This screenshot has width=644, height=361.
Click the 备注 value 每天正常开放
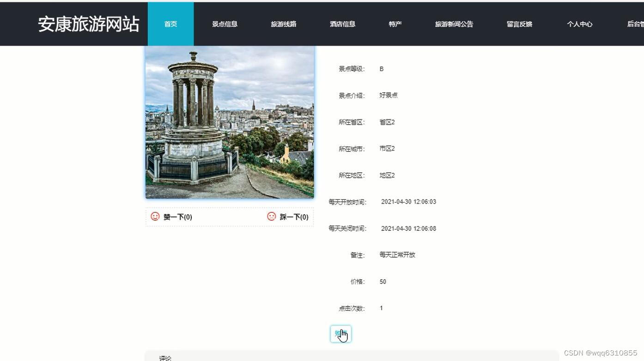[x=397, y=255]
